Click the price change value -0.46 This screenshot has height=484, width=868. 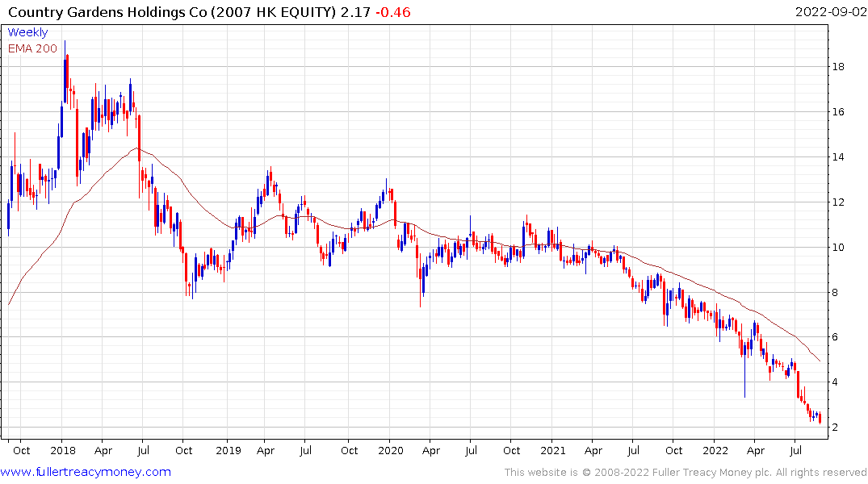(x=393, y=11)
